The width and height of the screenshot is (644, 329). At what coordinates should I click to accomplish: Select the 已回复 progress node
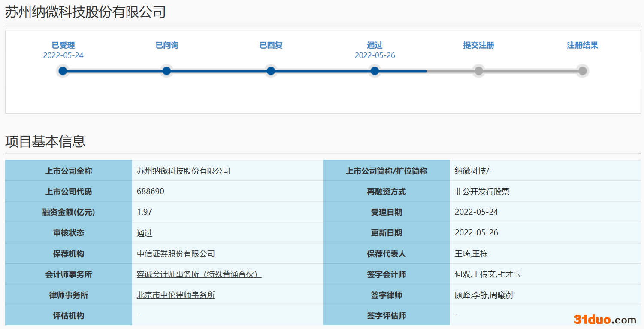click(271, 71)
